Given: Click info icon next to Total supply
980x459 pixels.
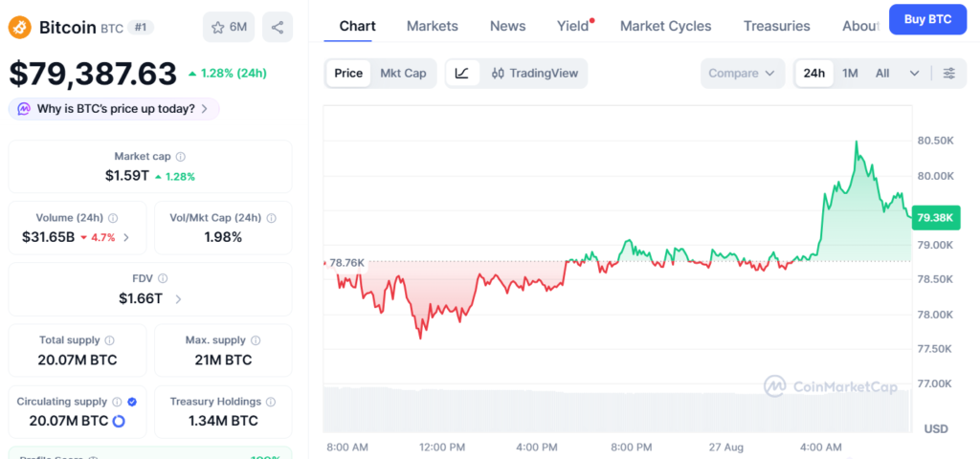Looking at the screenshot, I should [109, 340].
